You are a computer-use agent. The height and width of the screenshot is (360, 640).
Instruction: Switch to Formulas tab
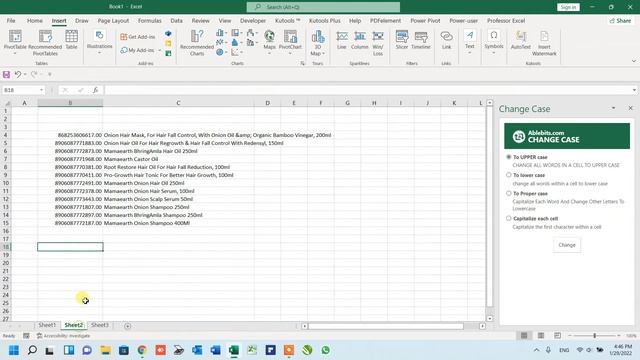click(149, 20)
